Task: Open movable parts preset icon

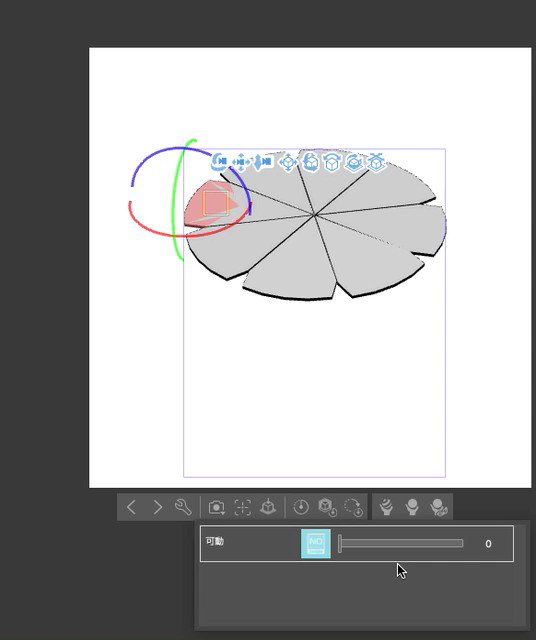Action: [x=439, y=507]
